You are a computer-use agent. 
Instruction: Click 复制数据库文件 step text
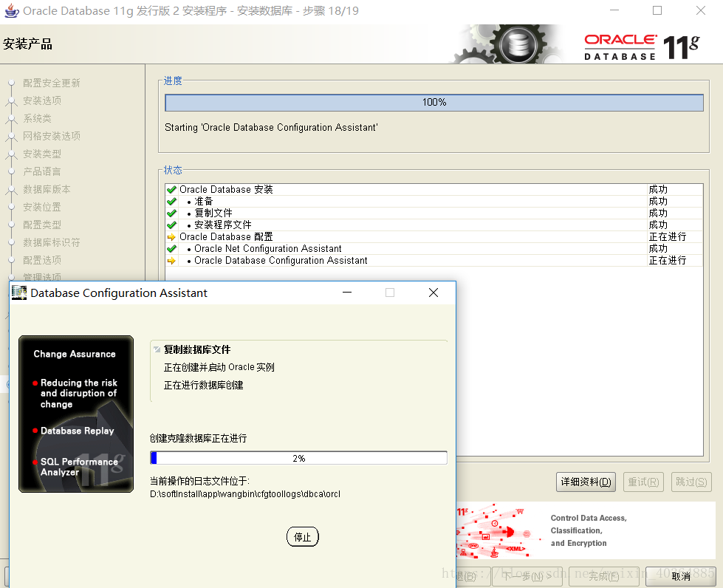point(197,349)
